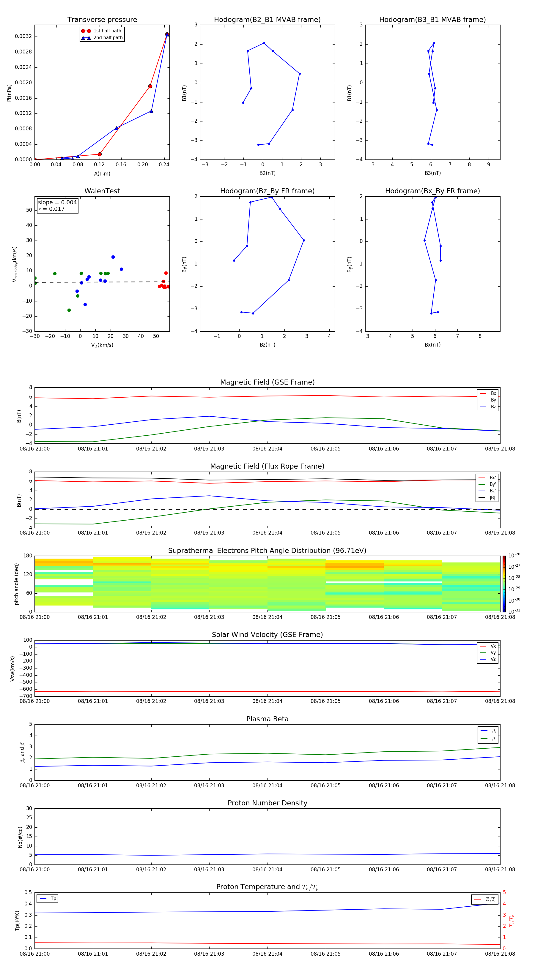The width and height of the screenshot is (535, 980).
Task: Select the By legend entry in GSE magnetic field
Action: [488, 400]
